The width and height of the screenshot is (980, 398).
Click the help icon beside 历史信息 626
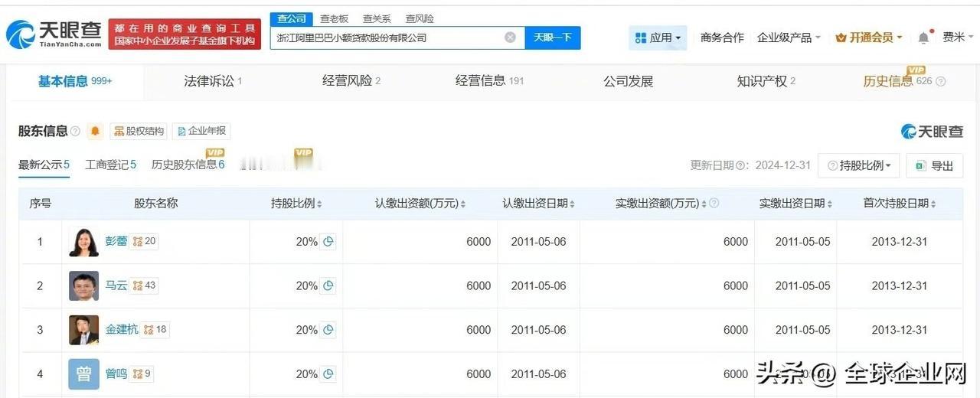tap(941, 81)
